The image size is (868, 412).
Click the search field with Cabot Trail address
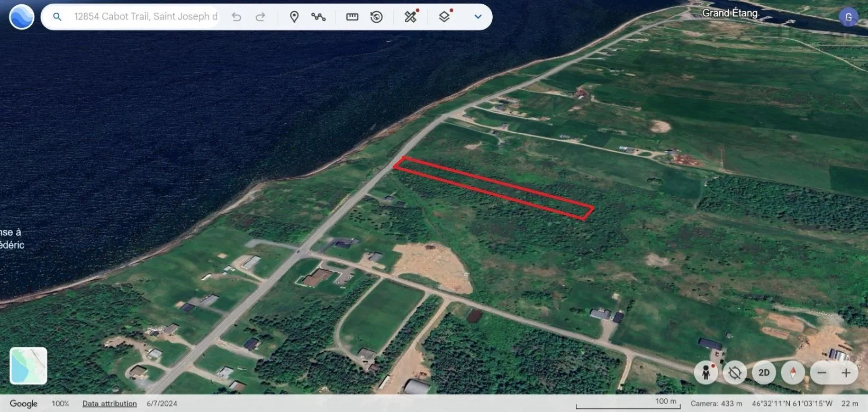coord(146,17)
